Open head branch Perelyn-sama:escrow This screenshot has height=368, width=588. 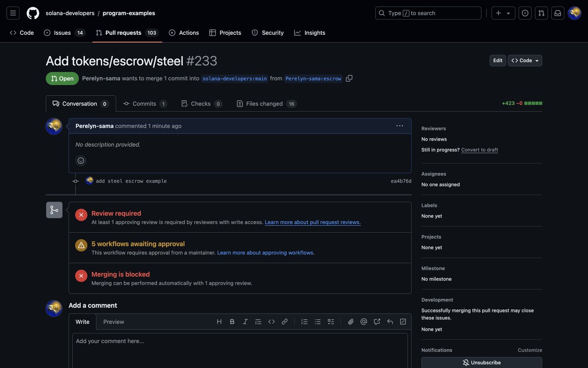click(x=313, y=79)
